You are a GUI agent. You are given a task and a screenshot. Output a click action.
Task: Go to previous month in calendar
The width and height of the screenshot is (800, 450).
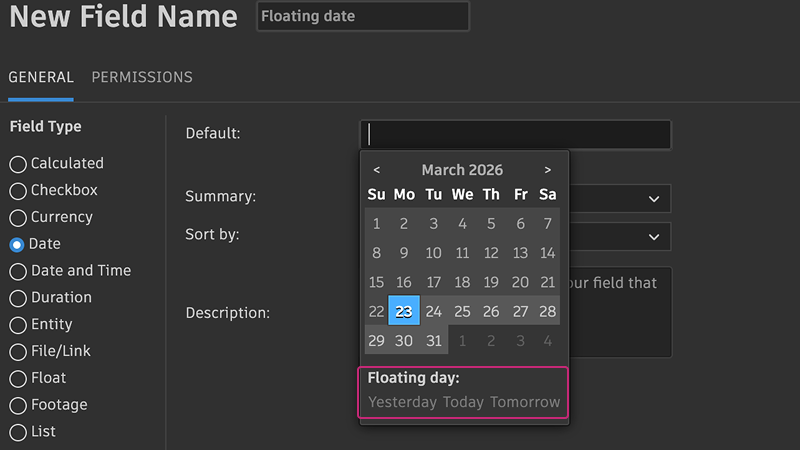pyautogui.click(x=376, y=170)
